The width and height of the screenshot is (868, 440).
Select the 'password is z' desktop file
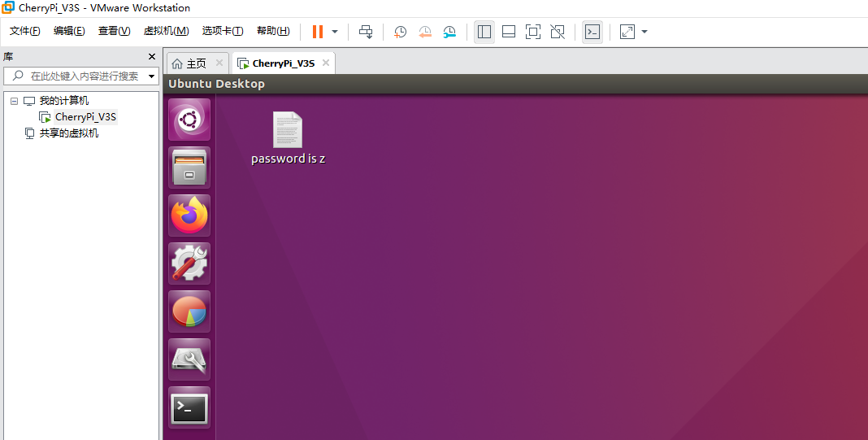288,129
